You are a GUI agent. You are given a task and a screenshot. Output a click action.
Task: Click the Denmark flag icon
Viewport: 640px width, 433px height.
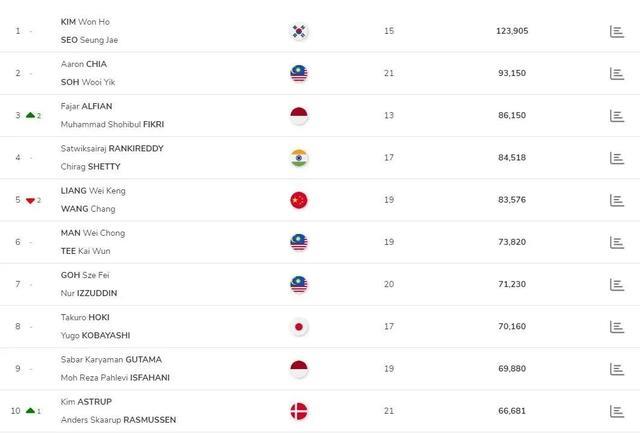click(x=299, y=410)
